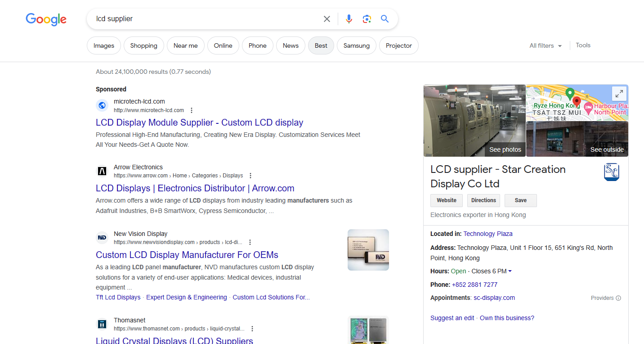This screenshot has height=344, width=644.
Task: Start voice search with microphone icon
Action: [x=349, y=19]
